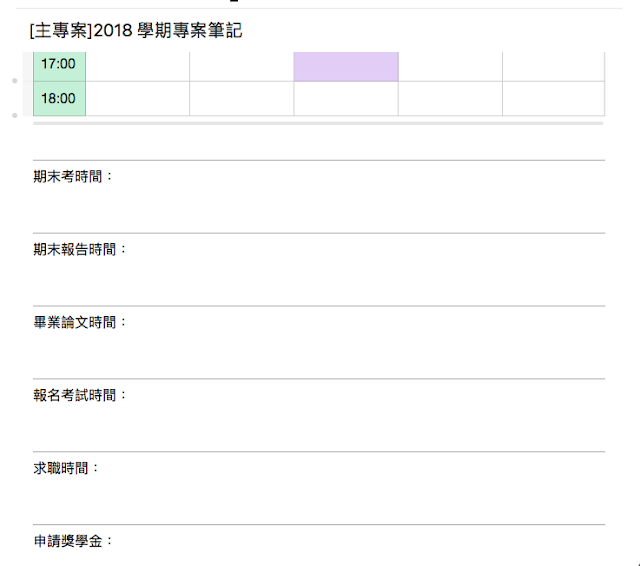640x566 pixels.
Task: Select the 18:00 time cell
Action: pyautogui.click(x=60, y=98)
